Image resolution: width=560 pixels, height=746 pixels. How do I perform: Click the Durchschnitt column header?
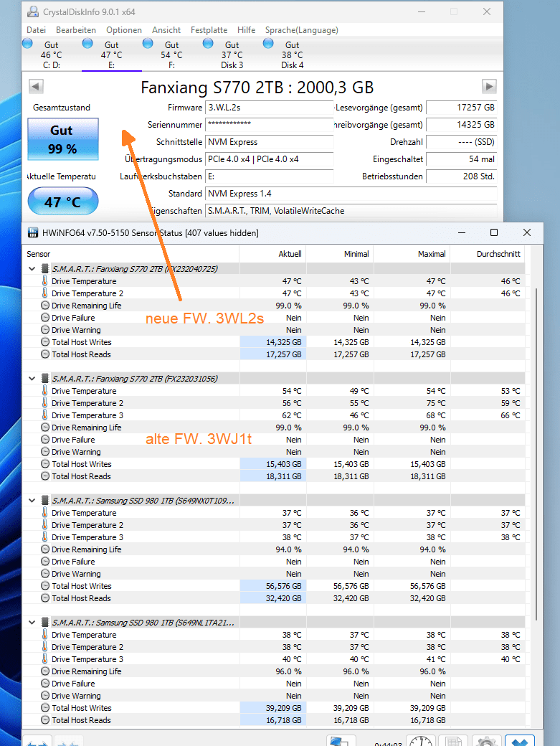coord(488,254)
